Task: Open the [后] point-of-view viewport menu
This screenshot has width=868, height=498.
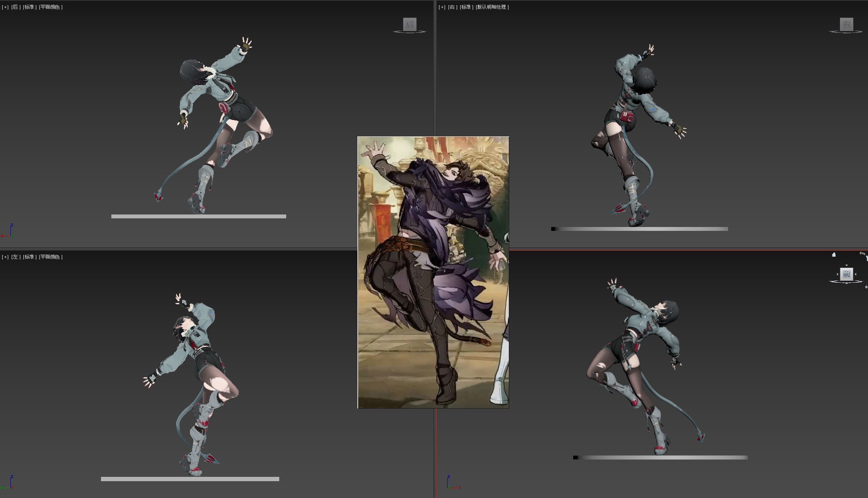Action: [16, 7]
